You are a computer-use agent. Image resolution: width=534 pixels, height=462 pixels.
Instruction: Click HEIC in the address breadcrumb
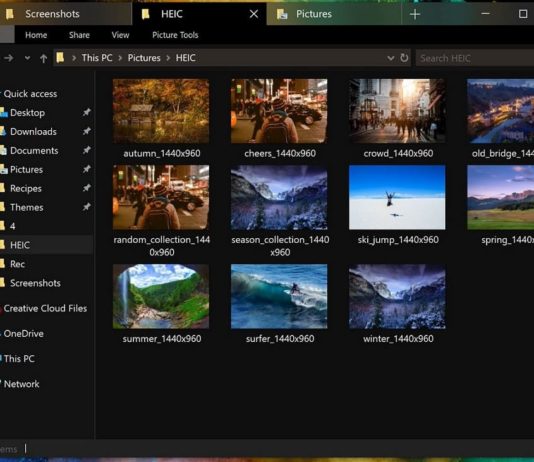pos(186,58)
